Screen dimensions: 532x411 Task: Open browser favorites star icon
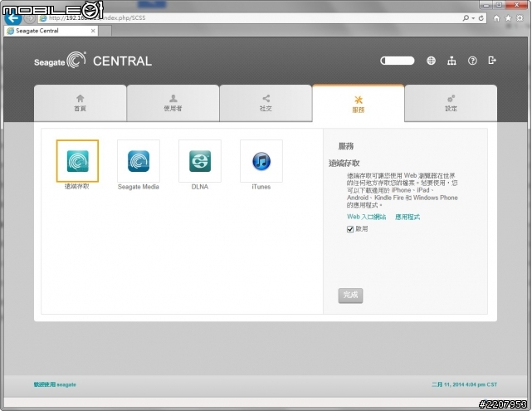[x=508, y=18]
